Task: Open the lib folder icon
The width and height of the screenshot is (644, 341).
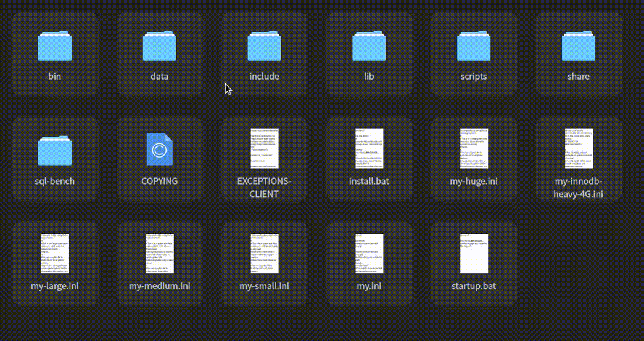Action: pos(369,46)
